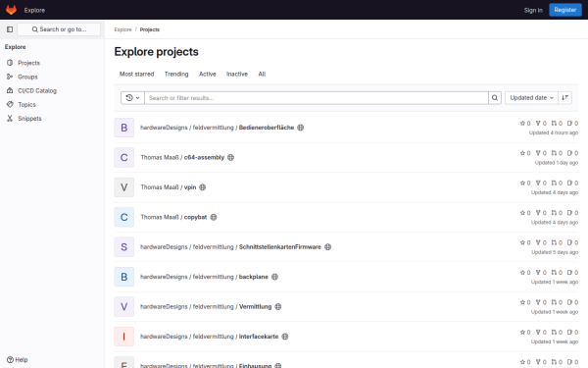Click the Register button
Viewport: 588px width, 368px height.
tap(565, 10)
